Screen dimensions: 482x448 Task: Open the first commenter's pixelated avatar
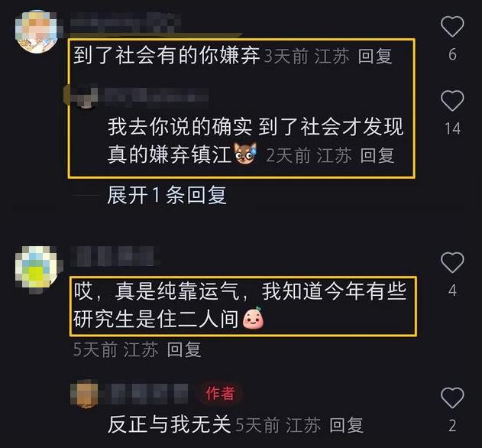point(37,31)
